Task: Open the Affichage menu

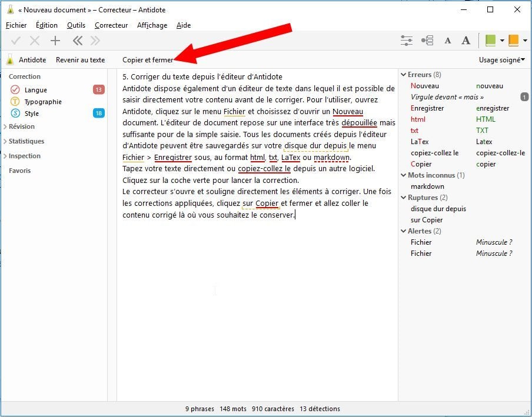Action: point(152,25)
